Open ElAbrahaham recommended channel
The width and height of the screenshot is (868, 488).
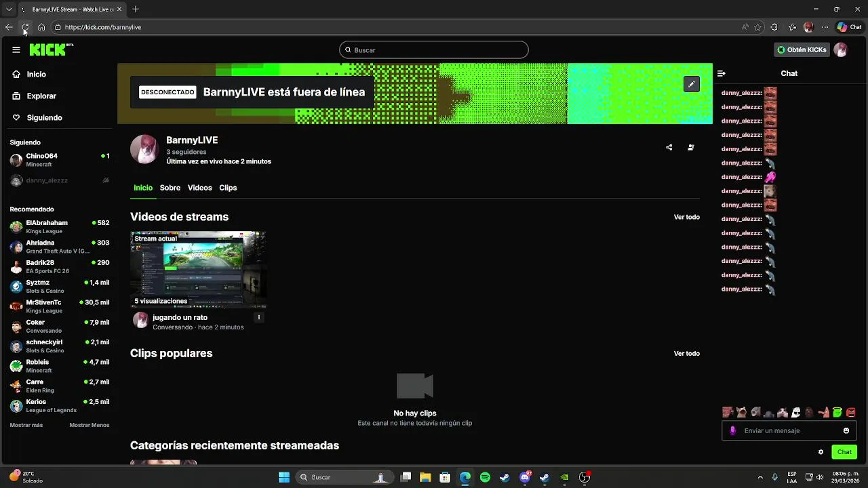[x=60, y=226]
